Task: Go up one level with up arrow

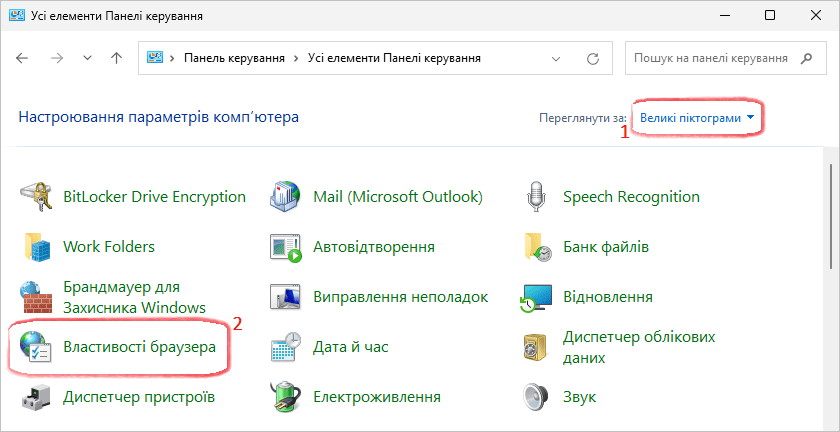Action: coord(116,58)
